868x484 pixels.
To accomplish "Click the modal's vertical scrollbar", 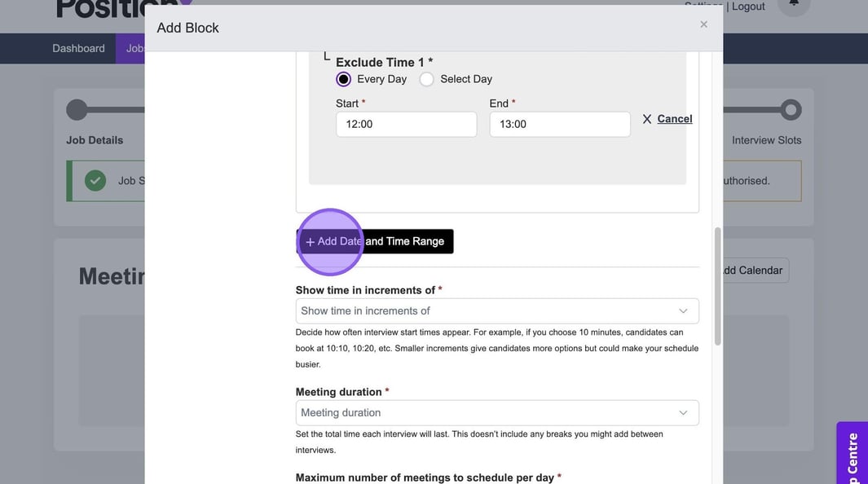I will coord(718,285).
